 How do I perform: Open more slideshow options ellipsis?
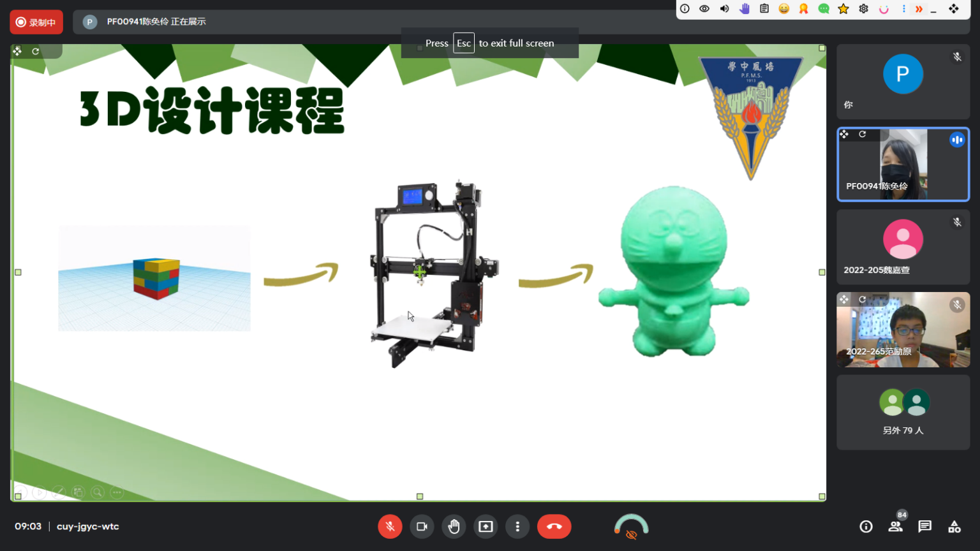(117, 492)
